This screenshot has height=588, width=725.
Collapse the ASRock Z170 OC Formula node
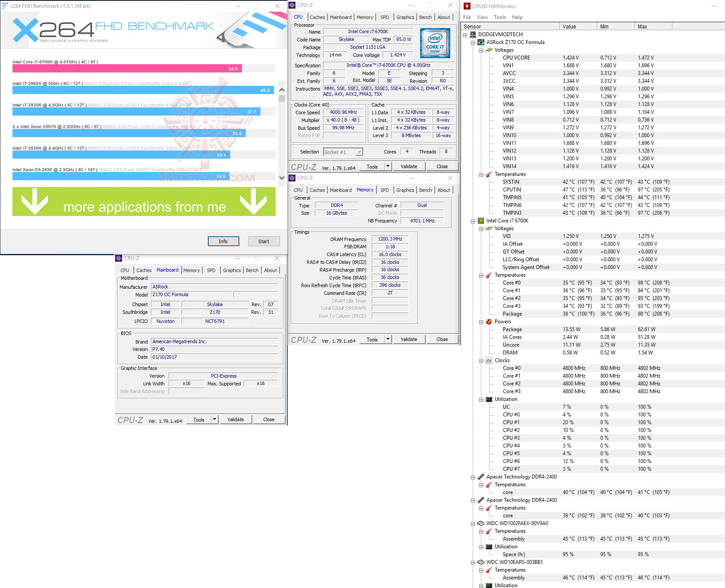pyautogui.click(x=473, y=43)
